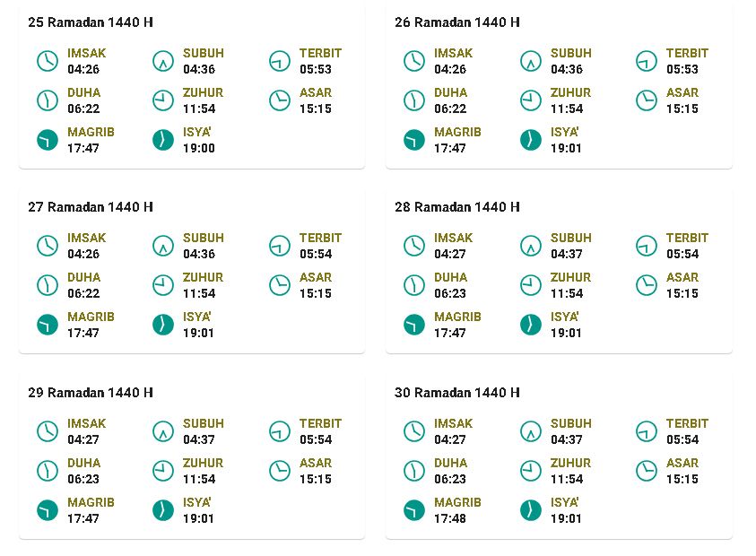Image resolution: width=756 pixels, height=556 pixels.
Task: Click the Subuh clock icon in 26 Ramadan card
Action: [530, 61]
